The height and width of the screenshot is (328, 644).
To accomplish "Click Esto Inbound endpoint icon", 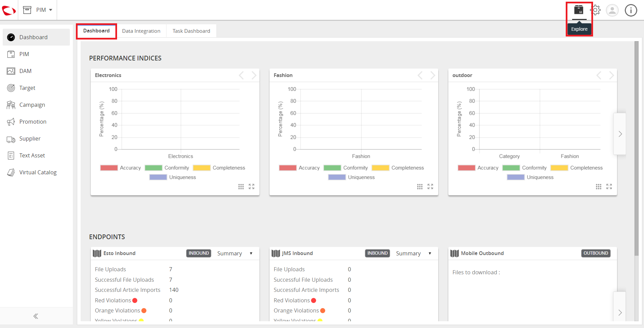I will [97, 253].
